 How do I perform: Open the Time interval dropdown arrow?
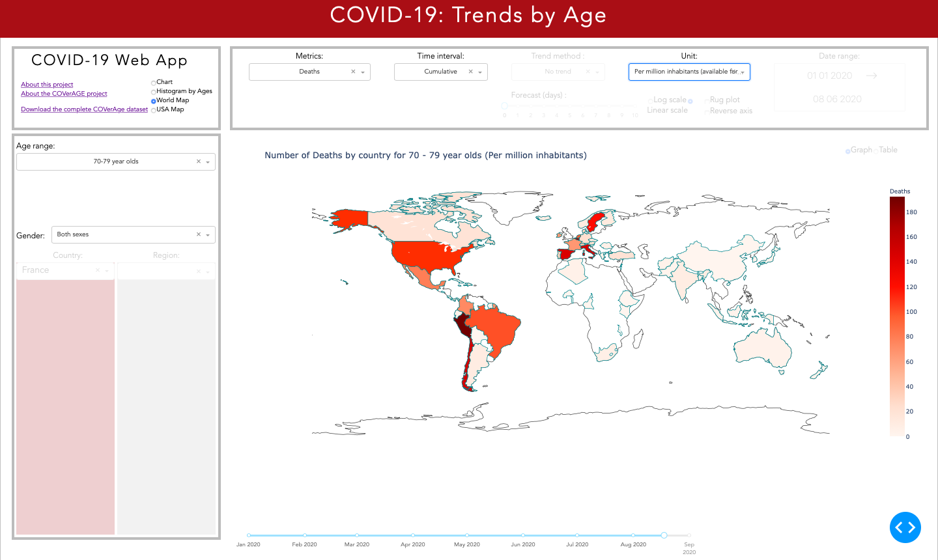(x=480, y=72)
